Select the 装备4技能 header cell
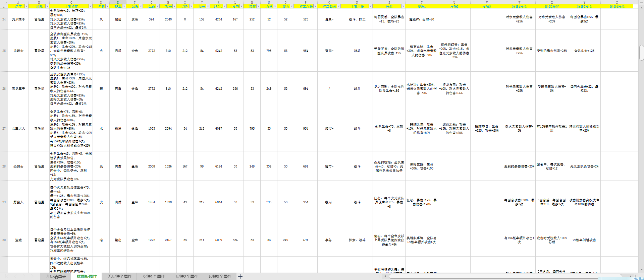This screenshot has width=644, height=280. click(617, 6)
